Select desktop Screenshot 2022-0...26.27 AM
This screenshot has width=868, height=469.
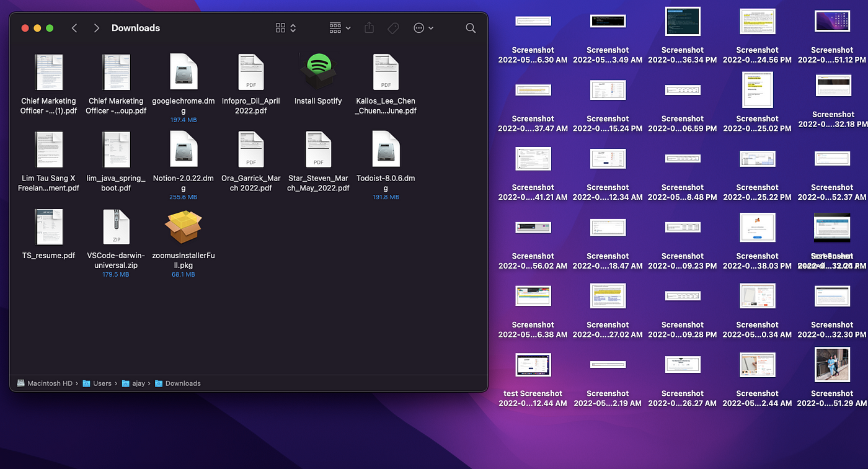[x=683, y=365]
